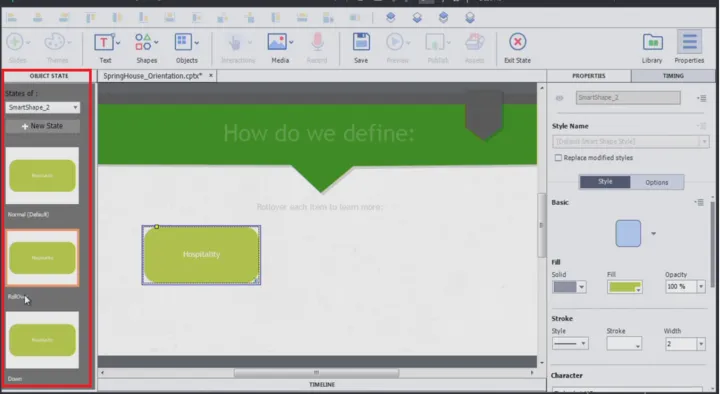Open the Basic section options menu icon

(699, 202)
